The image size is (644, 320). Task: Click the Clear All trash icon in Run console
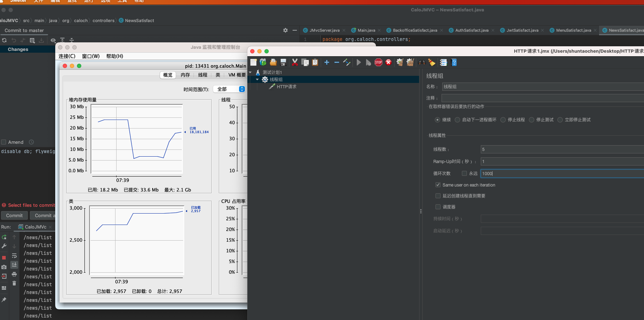click(14, 283)
